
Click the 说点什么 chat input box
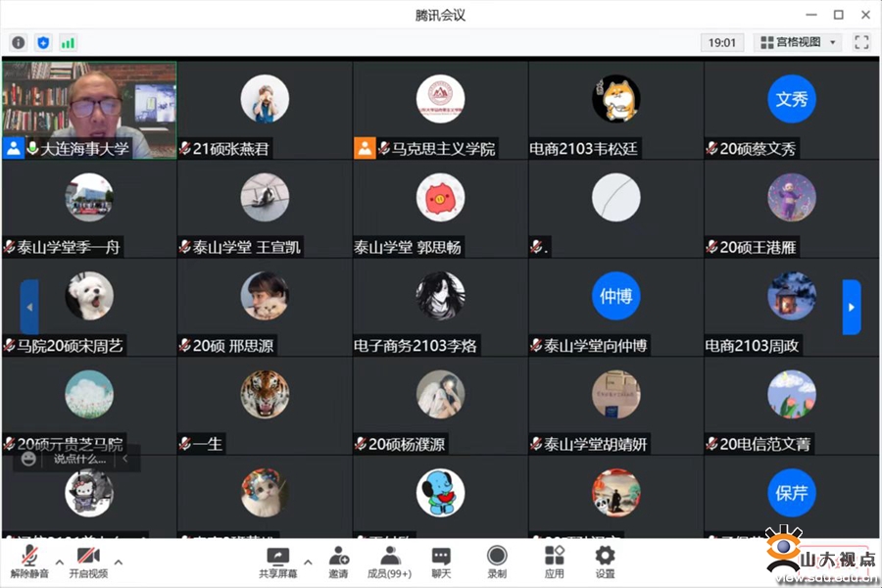(x=79, y=460)
